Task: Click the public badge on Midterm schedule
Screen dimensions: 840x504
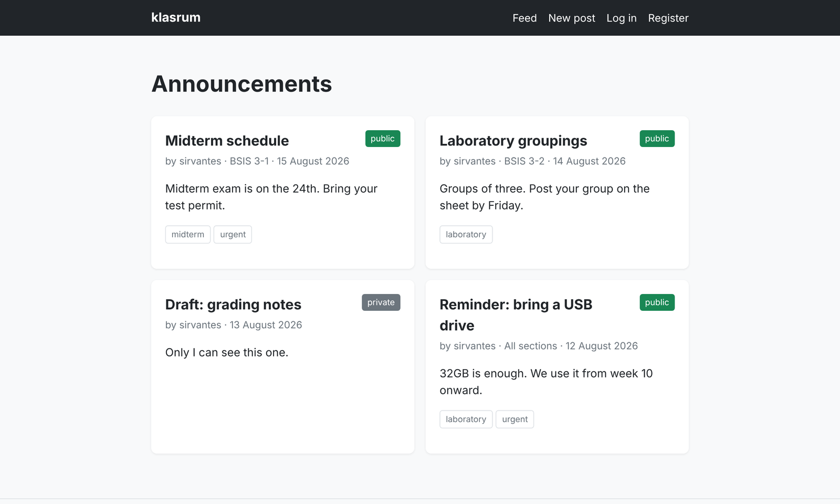Action: point(383,139)
